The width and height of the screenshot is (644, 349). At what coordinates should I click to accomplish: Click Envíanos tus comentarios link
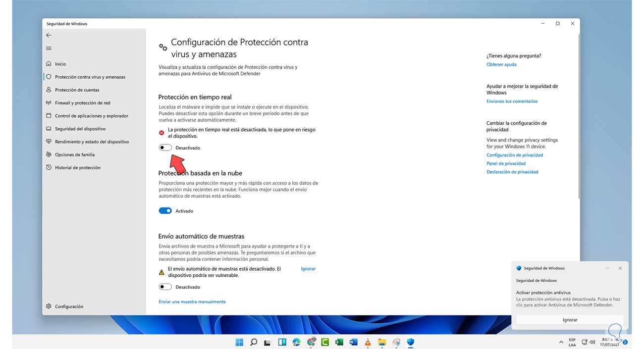click(x=512, y=101)
